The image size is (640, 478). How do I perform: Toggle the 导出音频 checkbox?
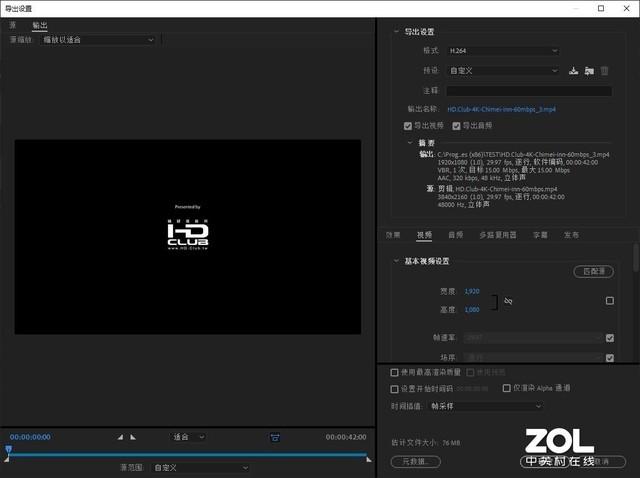point(456,126)
